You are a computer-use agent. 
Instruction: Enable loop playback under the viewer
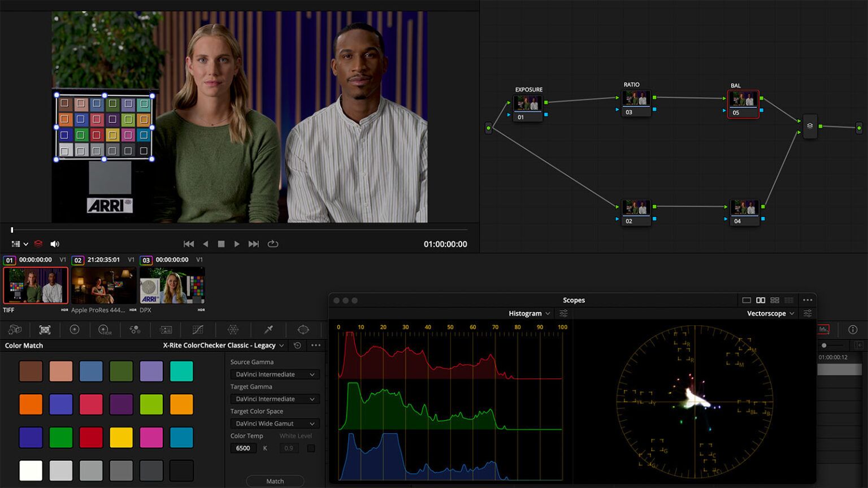tap(274, 243)
